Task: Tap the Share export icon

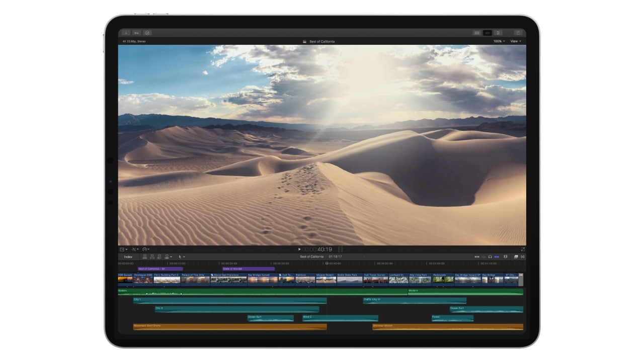Action: [x=519, y=33]
